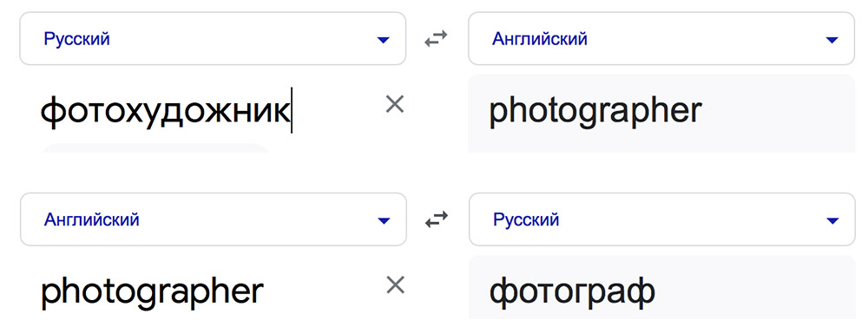868x327 pixels.
Task: Clear the photographer input with the X icon
Action: tap(395, 285)
